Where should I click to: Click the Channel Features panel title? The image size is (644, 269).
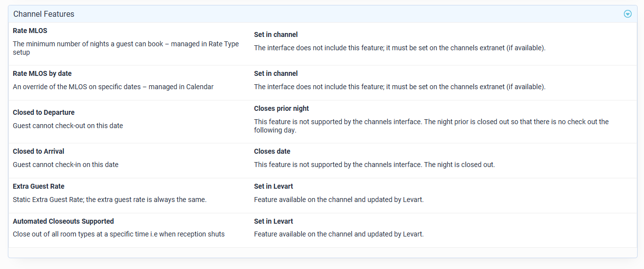click(x=44, y=14)
